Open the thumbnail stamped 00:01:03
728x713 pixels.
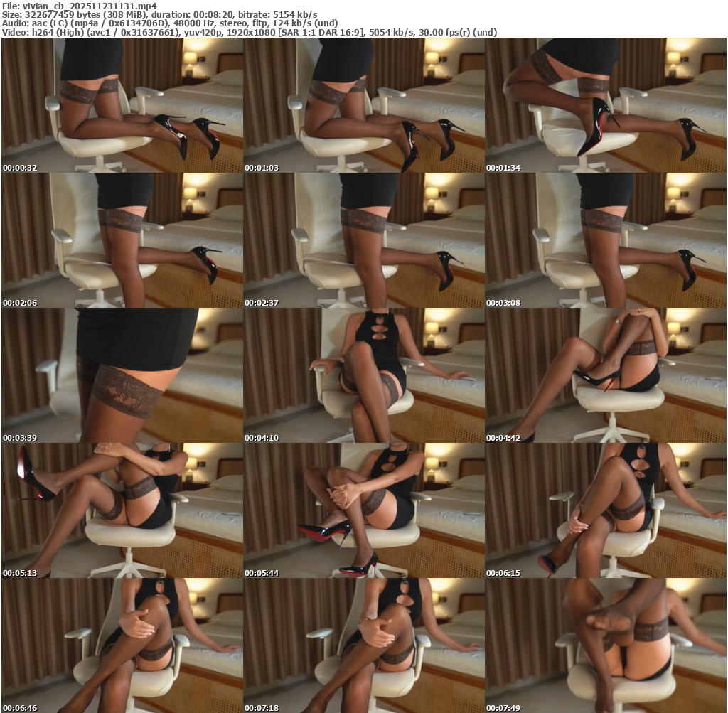[x=364, y=105]
